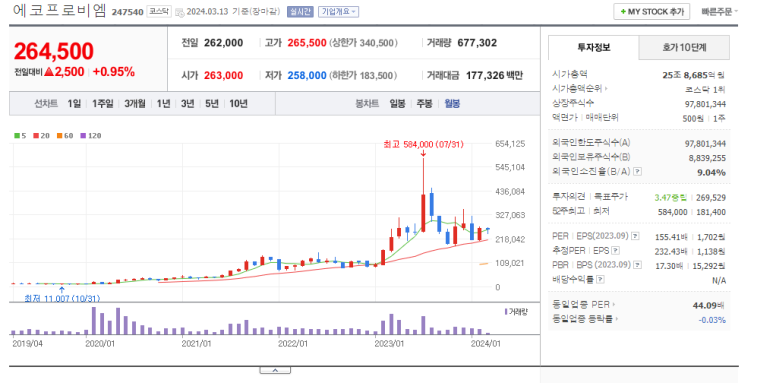Click the stock code 247540
Viewport: 773px width, 383px height.
[x=127, y=12]
